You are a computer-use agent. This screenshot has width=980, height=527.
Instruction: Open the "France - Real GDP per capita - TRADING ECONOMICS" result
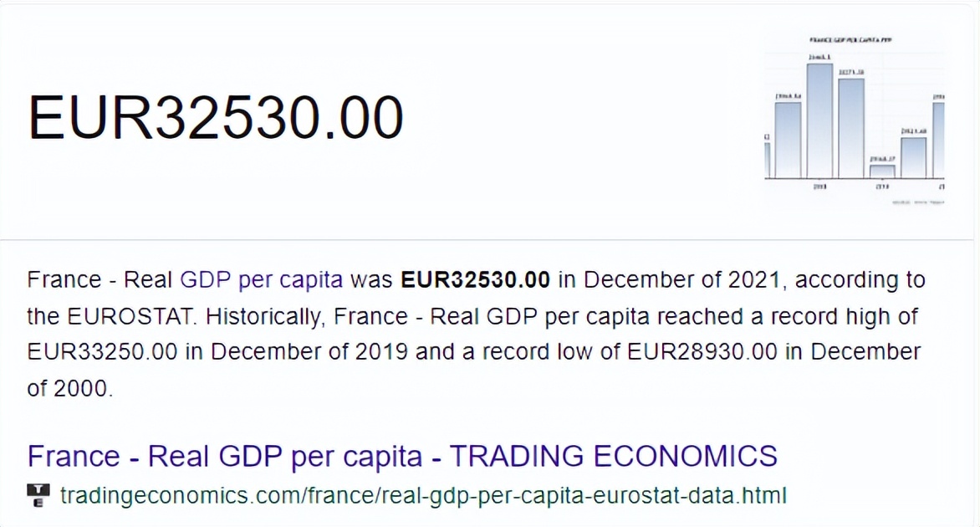point(402,456)
